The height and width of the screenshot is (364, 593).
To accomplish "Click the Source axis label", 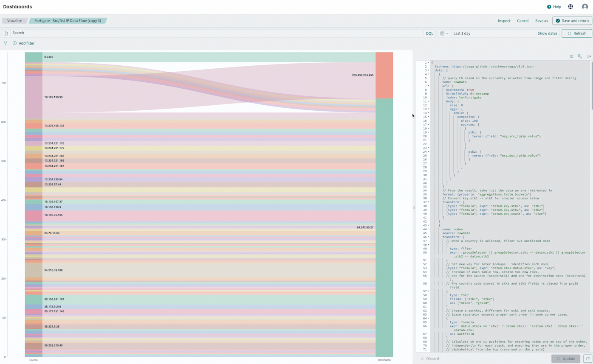I will [x=34, y=360].
